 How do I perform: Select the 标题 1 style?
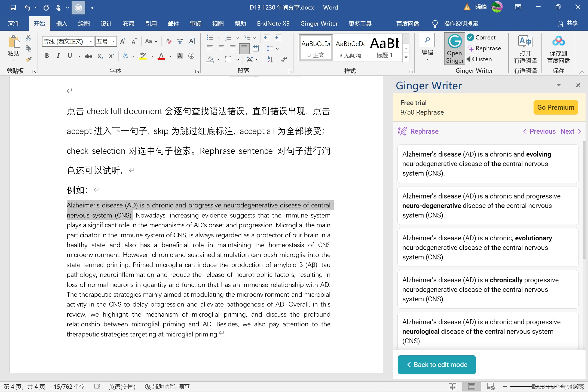click(384, 48)
